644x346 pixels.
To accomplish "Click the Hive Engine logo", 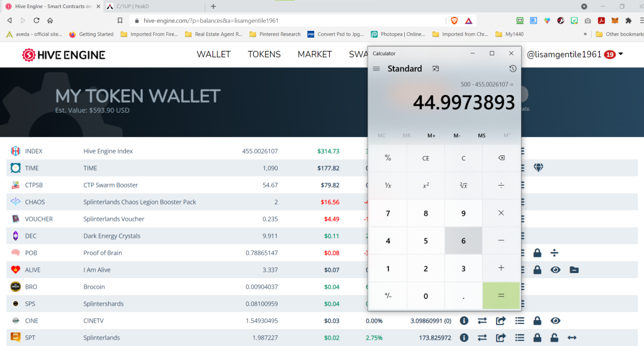I will pyautogui.click(x=64, y=55).
